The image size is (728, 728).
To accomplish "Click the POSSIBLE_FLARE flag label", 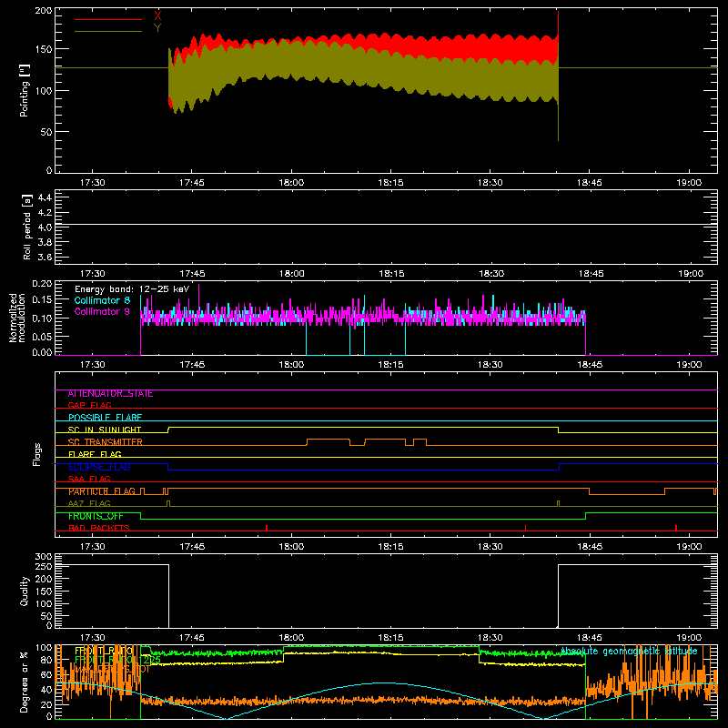I will (105, 418).
